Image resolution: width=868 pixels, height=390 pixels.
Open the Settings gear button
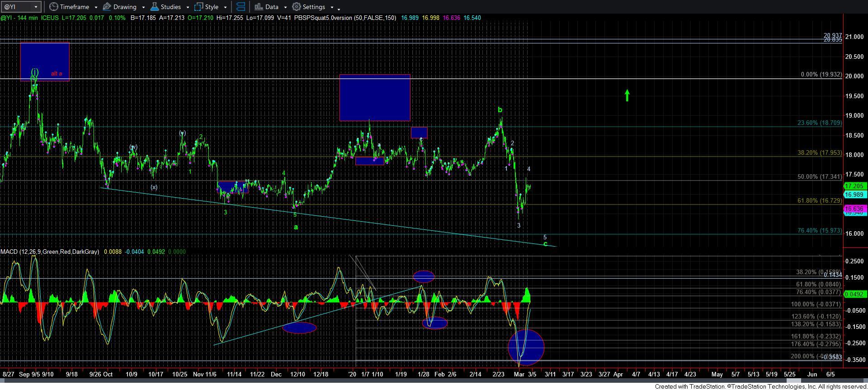(309, 7)
